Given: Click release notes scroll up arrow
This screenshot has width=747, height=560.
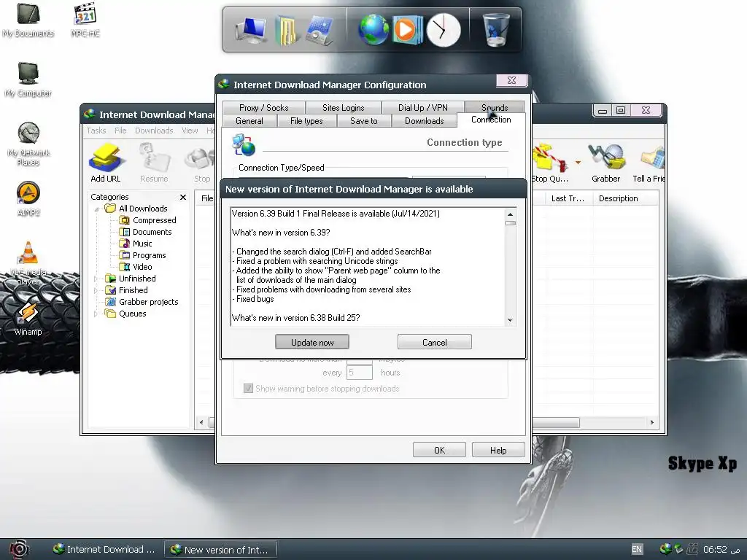Looking at the screenshot, I should tap(510, 214).
